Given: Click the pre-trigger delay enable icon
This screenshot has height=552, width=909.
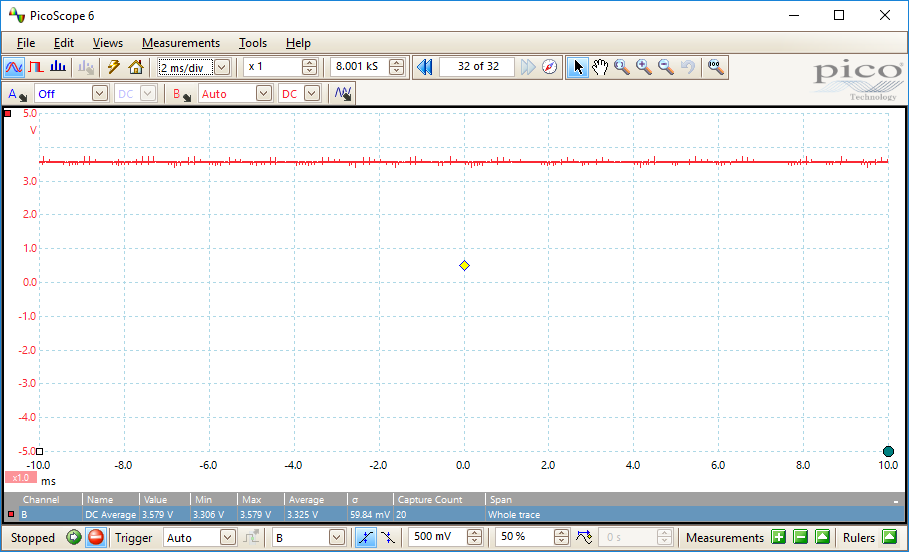Looking at the screenshot, I should [584, 538].
